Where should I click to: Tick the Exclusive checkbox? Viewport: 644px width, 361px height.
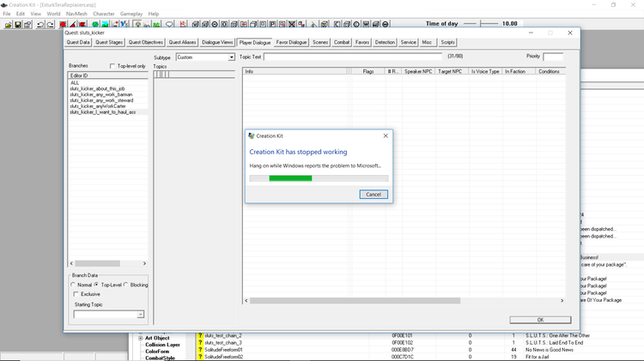(76, 294)
